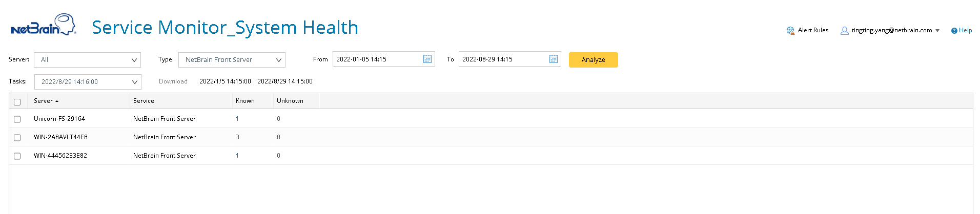Click the Download link
Image resolution: width=980 pixels, height=214 pixels.
click(173, 81)
